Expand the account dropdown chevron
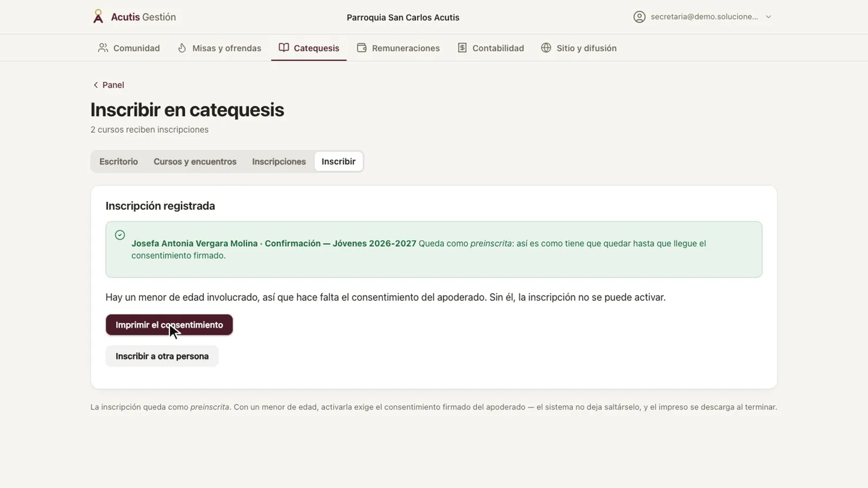Viewport: 868px width, 488px height. tap(768, 17)
